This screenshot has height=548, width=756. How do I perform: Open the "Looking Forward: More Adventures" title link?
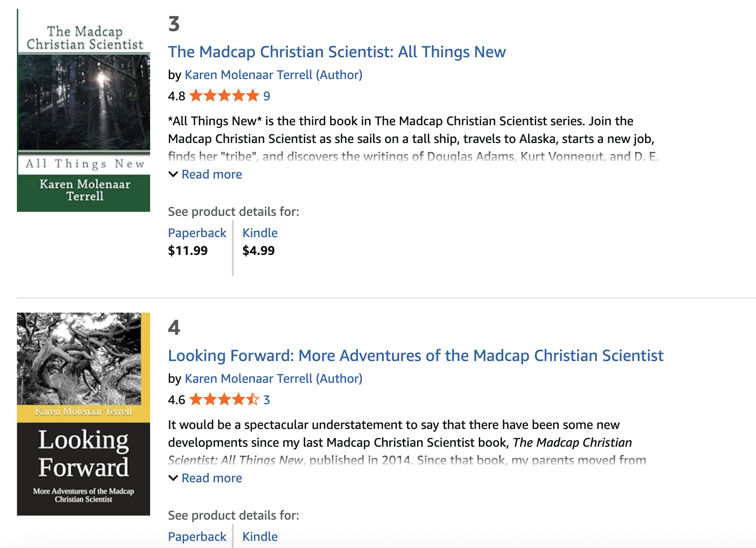(415, 356)
